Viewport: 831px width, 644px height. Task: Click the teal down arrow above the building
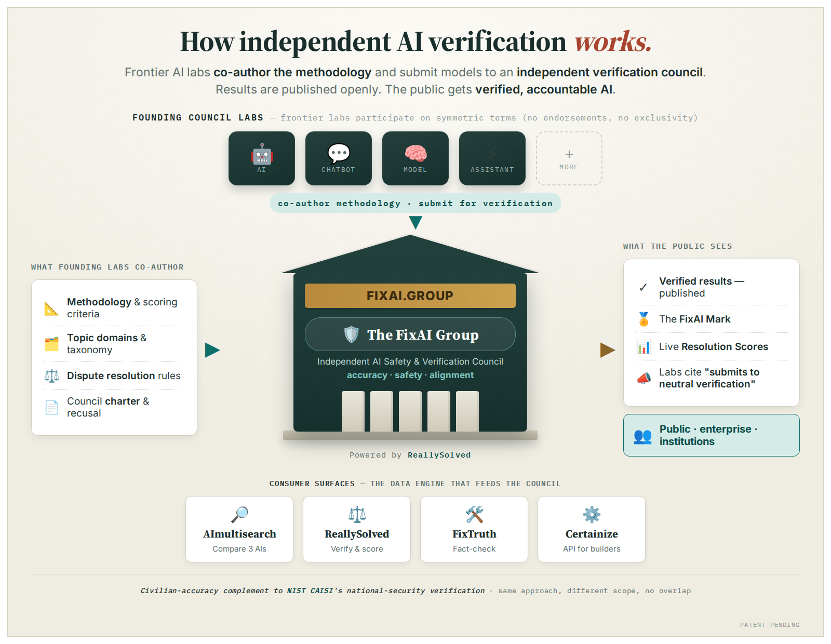click(x=415, y=223)
